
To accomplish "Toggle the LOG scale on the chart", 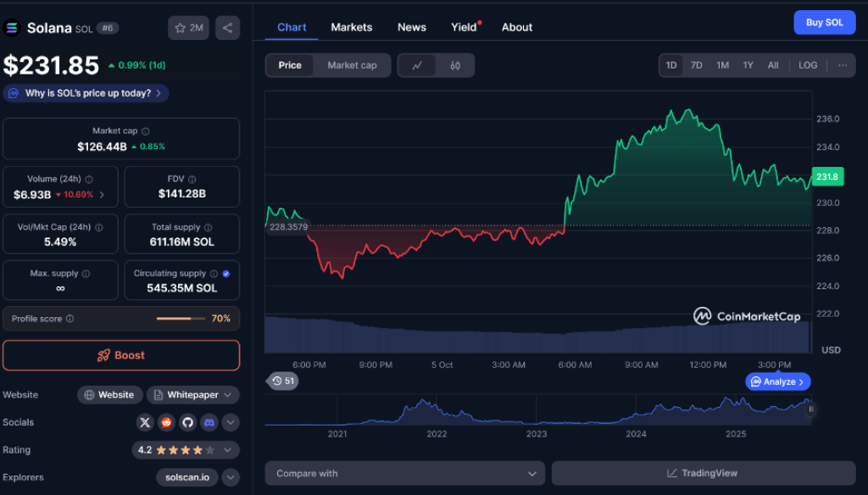I will point(808,65).
